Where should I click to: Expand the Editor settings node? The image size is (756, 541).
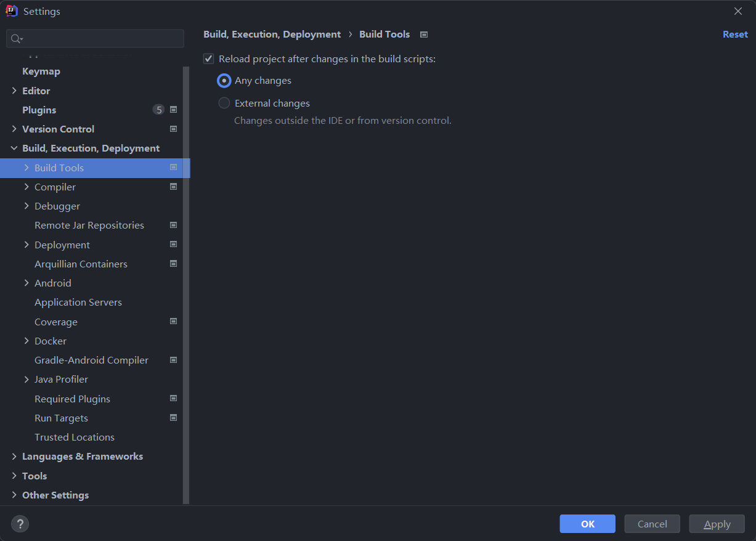pyautogui.click(x=14, y=91)
